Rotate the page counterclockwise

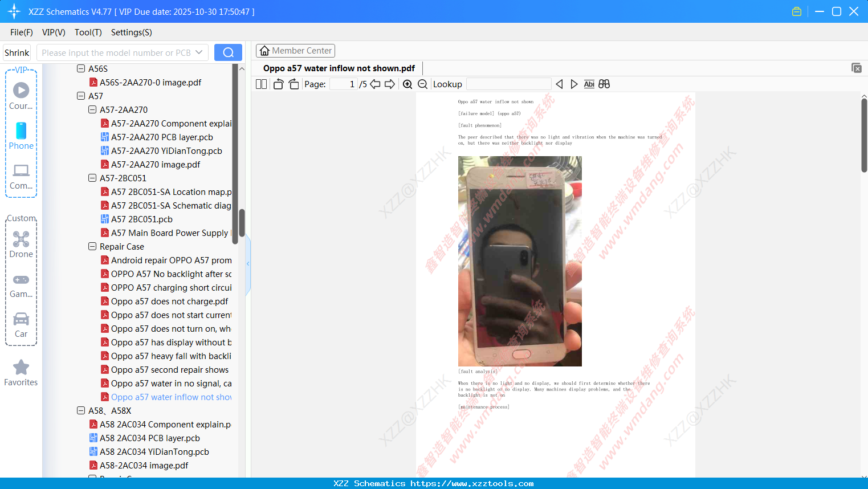[279, 84]
